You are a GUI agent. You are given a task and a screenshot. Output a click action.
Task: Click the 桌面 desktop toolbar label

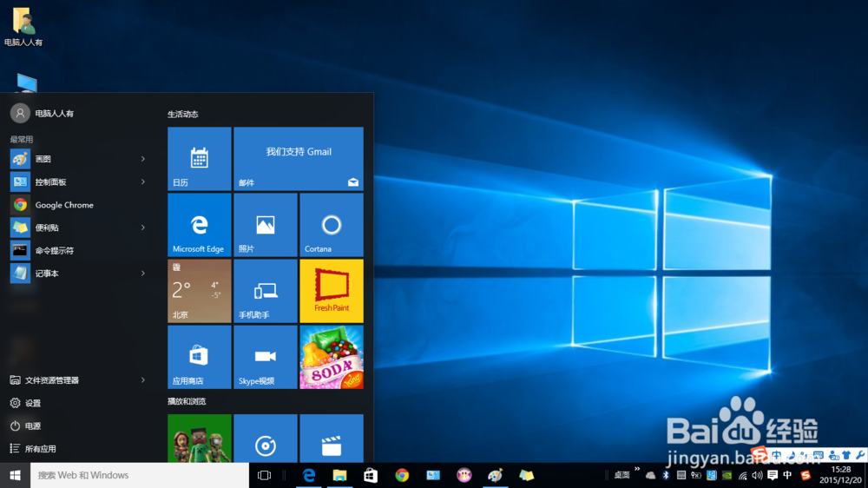click(622, 475)
